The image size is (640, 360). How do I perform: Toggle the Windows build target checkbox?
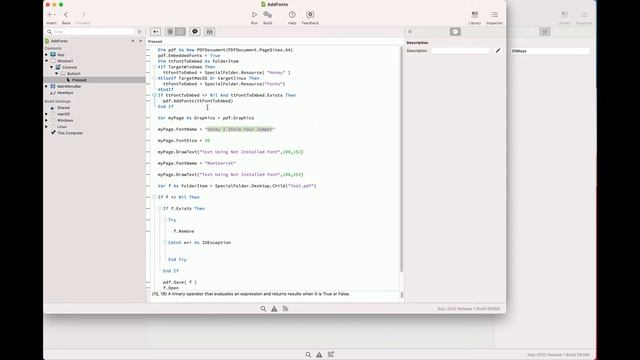[53, 120]
